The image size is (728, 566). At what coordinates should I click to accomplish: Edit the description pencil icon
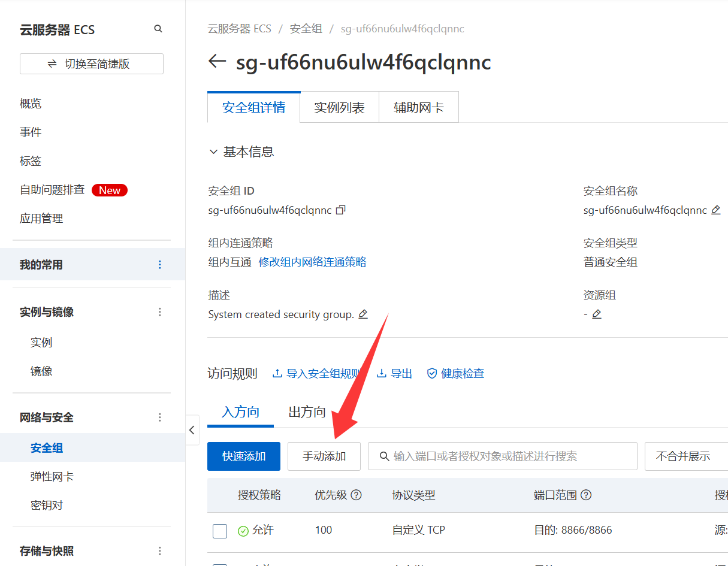(363, 314)
